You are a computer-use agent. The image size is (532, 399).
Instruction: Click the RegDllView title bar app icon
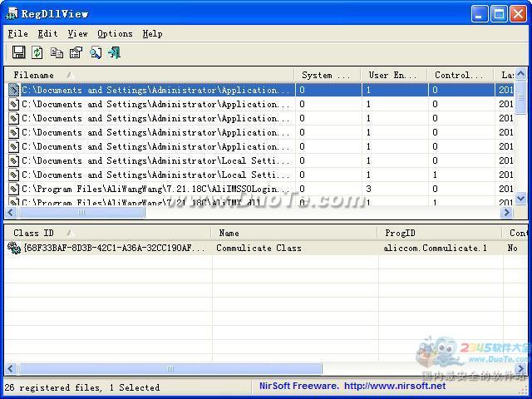pyautogui.click(x=12, y=13)
